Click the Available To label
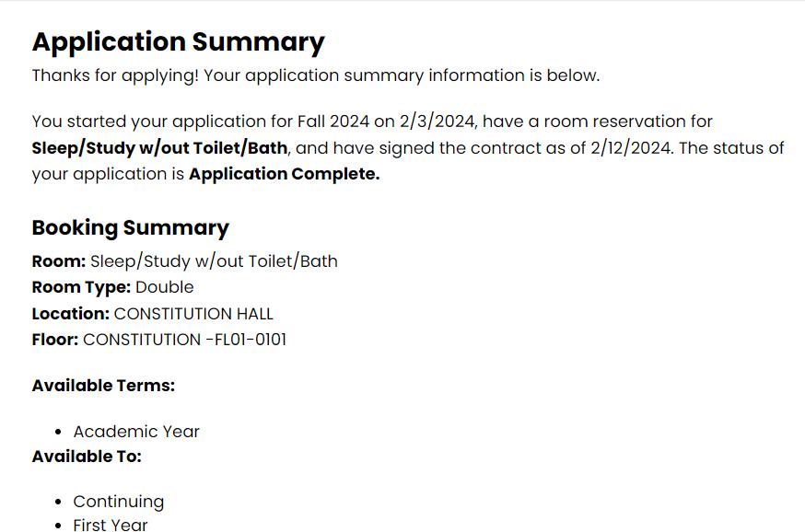 pyautogui.click(x=87, y=457)
